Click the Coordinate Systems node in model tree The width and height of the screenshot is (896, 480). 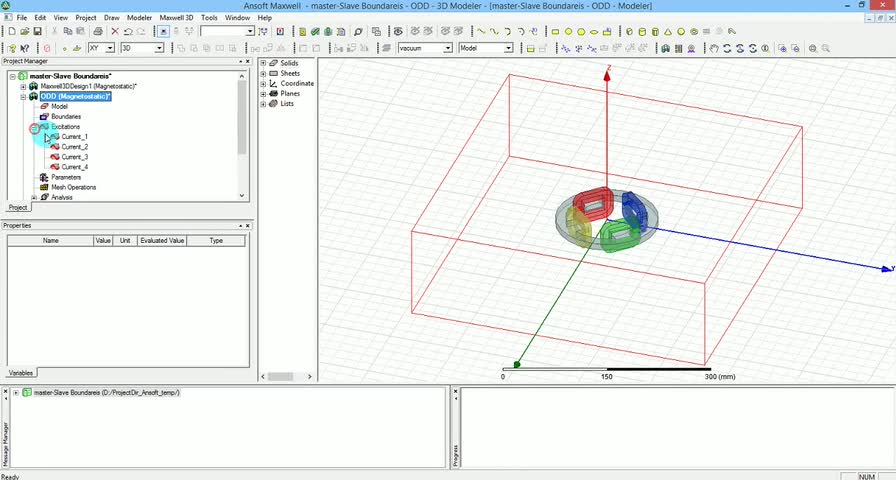(x=297, y=83)
